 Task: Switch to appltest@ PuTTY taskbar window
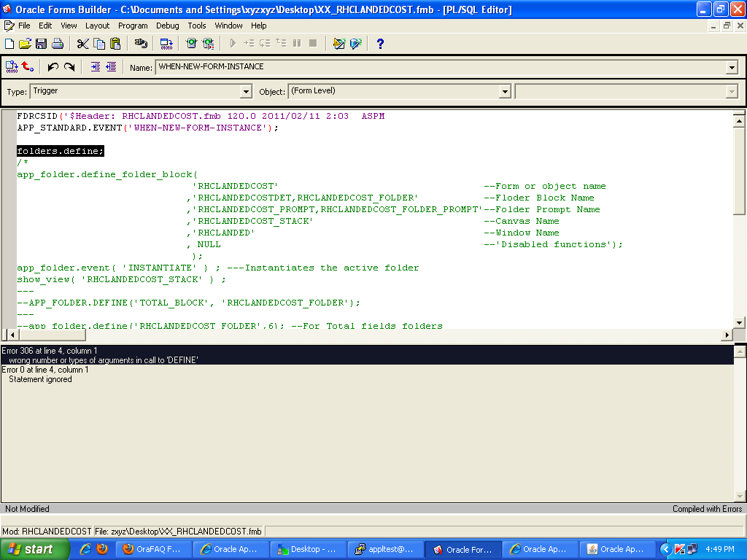click(386, 549)
